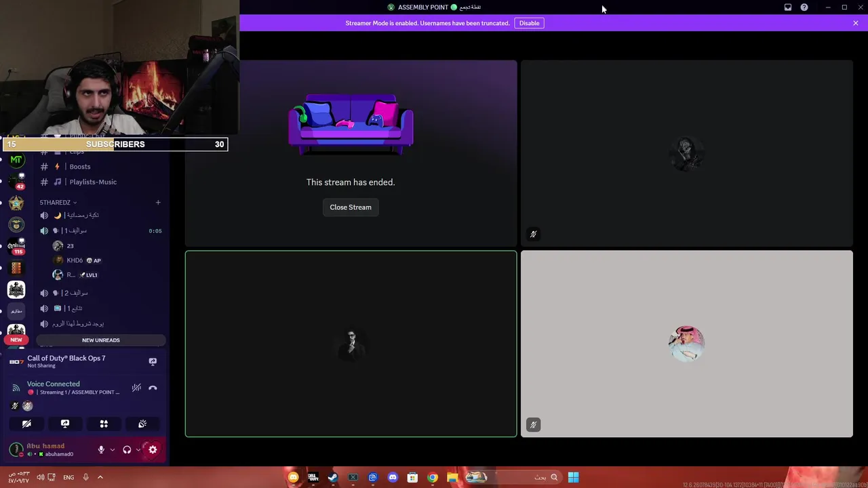868x488 pixels.
Task: Open the orange Discord-style taskbar icon
Action: point(293,477)
